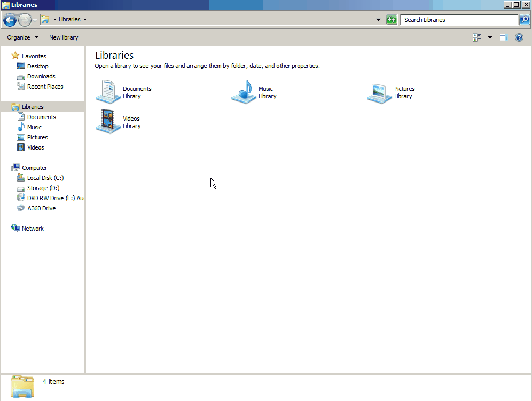
Task: Click the Music Library label text
Action: (x=268, y=92)
